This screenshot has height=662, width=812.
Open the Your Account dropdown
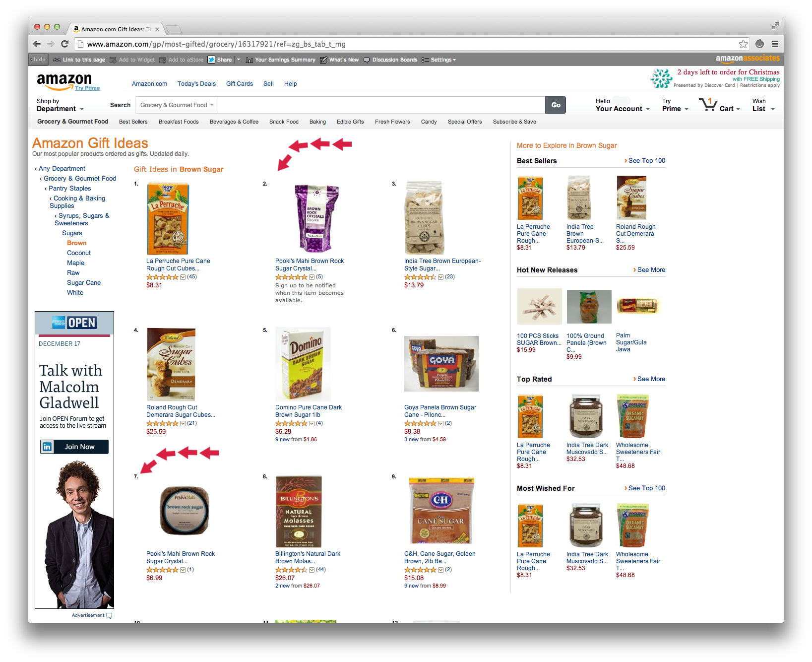point(623,105)
